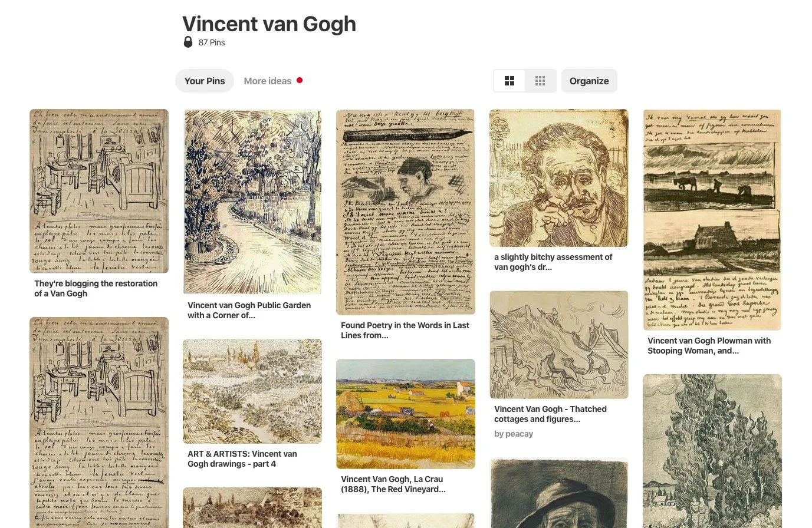This screenshot has width=812, height=528.
Task: Click the Vincent van Gogh board title
Action: click(x=269, y=24)
